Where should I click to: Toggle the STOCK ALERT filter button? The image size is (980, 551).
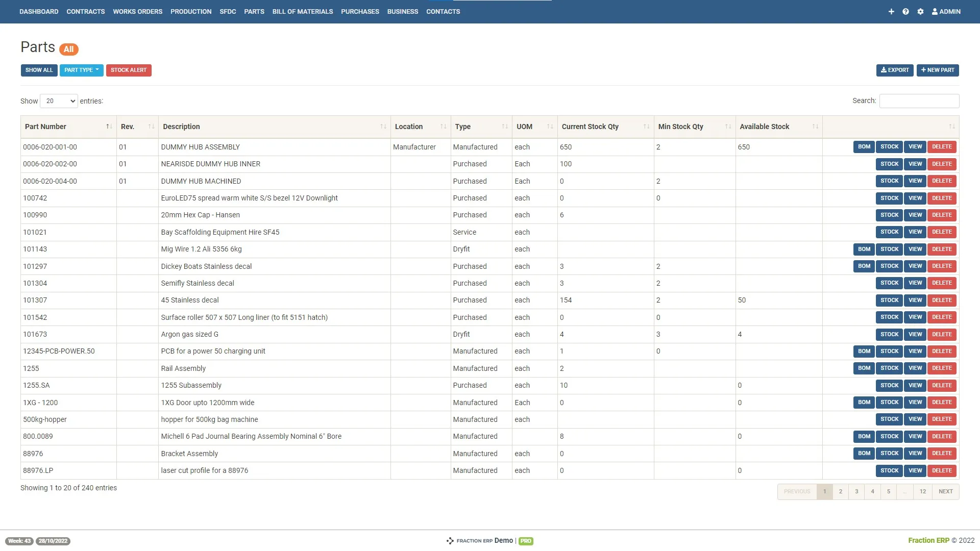(129, 70)
